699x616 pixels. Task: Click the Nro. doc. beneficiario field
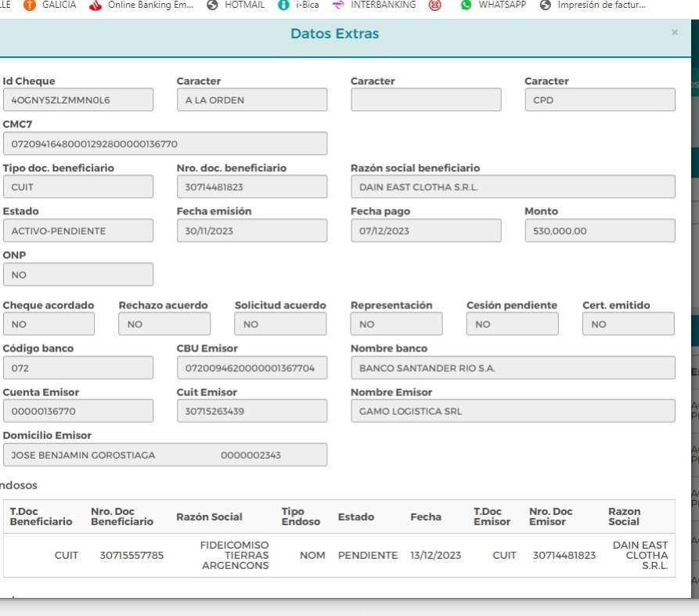click(252, 187)
